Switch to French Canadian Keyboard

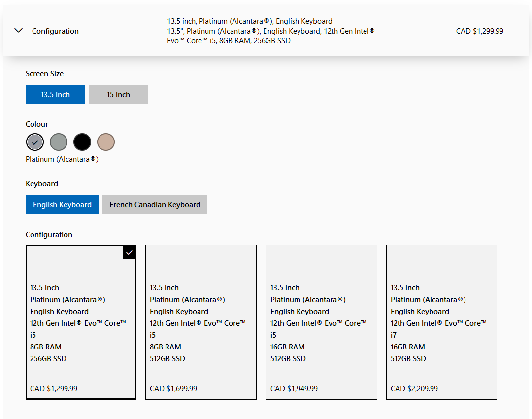pyautogui.click(x=155, y=204)
